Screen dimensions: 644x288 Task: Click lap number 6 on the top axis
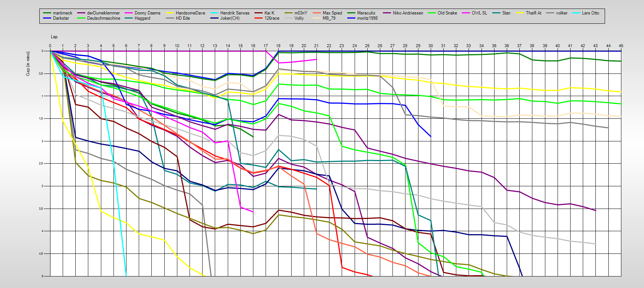[x=126, y=46]
